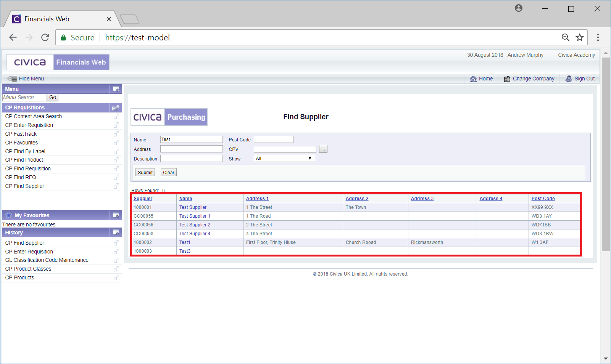Clear the supplier search form
The image size is (611, 364).
pos(169,172)
